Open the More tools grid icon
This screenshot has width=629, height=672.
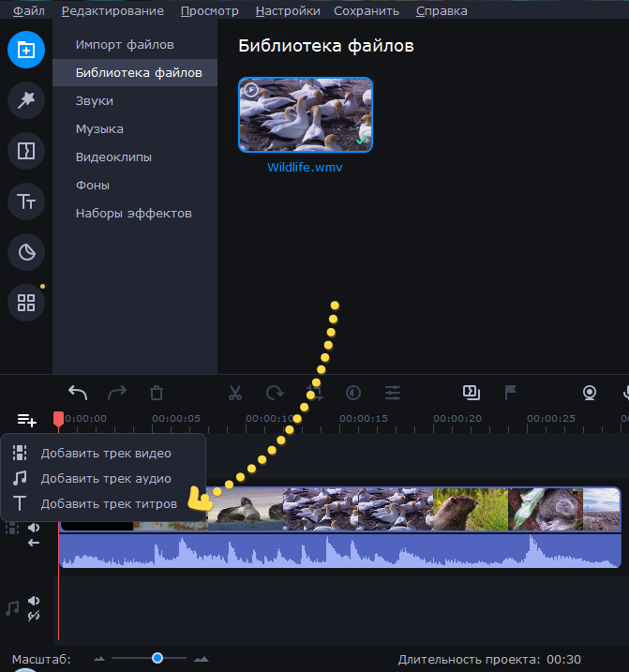click(25, 302)
